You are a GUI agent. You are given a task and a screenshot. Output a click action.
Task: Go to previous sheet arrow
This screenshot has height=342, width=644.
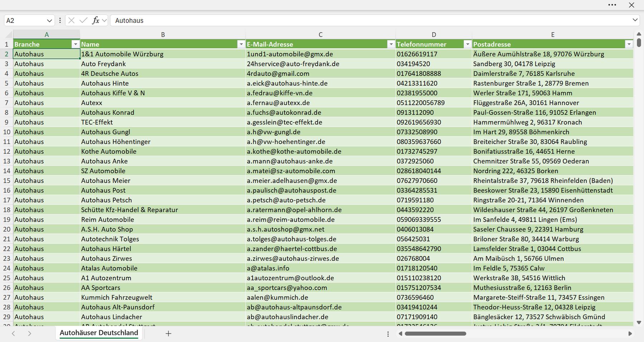click(x=13, y=333)
